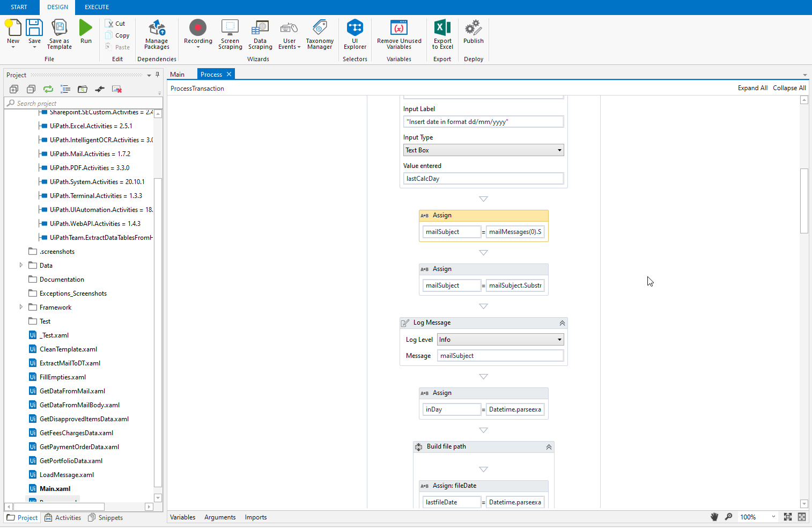Click the black arrows icon in Project toolbar
The height and width of the screenshot is (528, 812).
click(100, 89)
